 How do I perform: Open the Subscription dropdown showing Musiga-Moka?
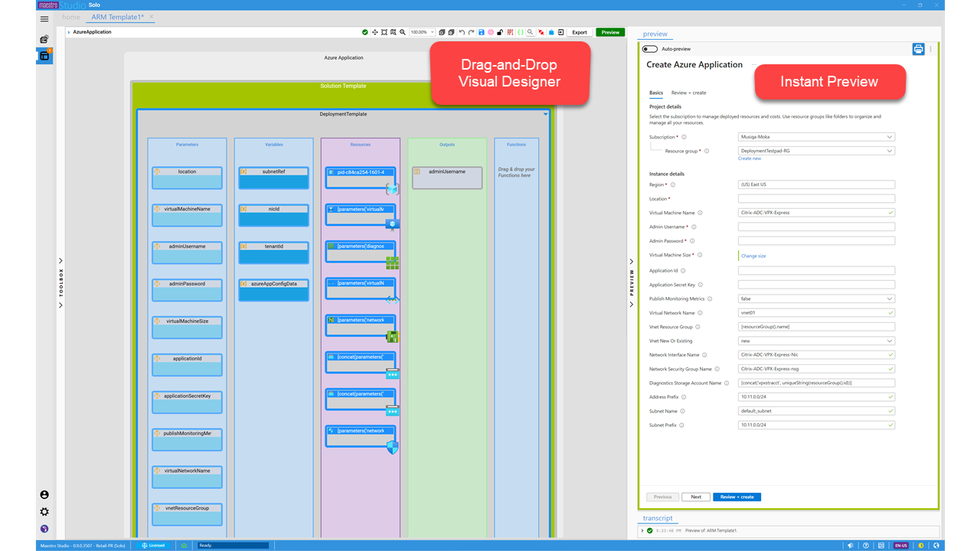click(816, 136)
